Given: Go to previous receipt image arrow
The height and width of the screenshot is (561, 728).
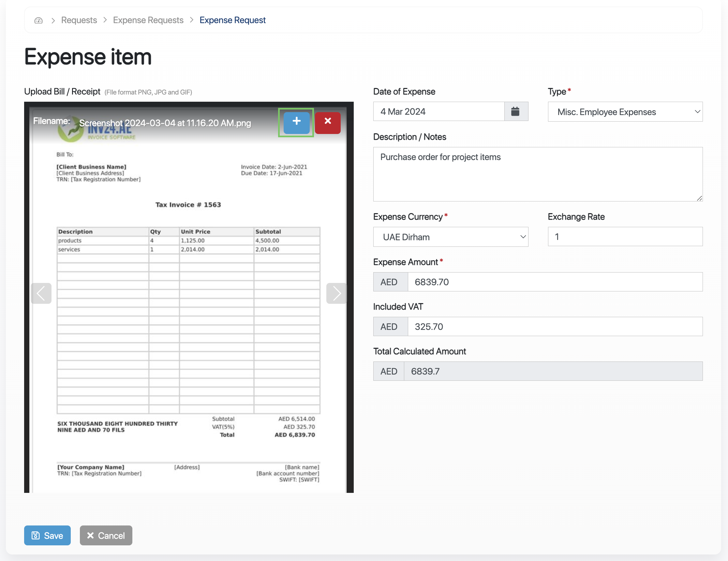Looking at the screenshot, I should pos(41,293).
